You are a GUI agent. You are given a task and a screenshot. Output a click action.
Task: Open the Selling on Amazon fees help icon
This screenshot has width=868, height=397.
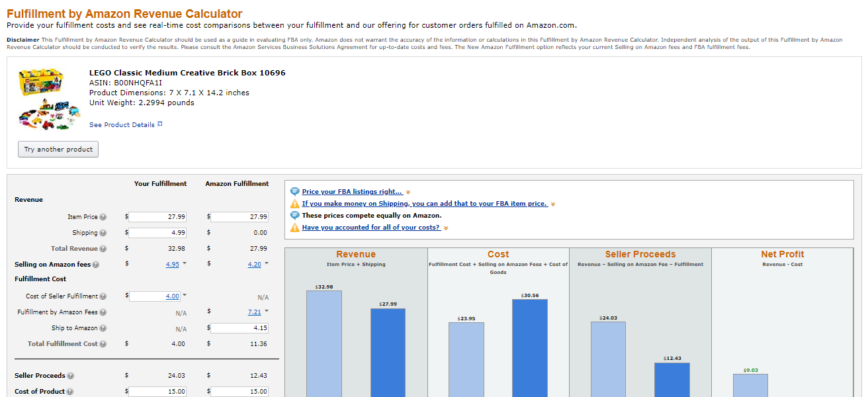coord(96,265)
